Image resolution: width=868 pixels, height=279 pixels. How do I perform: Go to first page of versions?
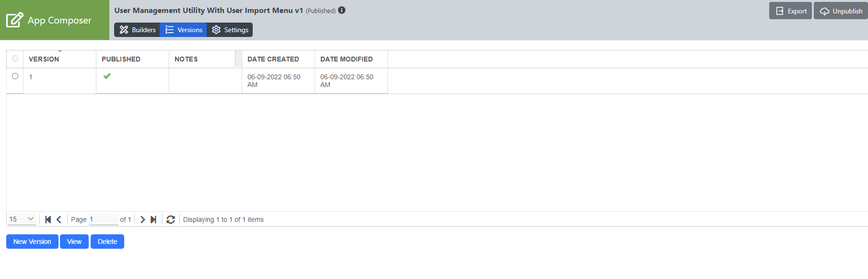[48, 219]
